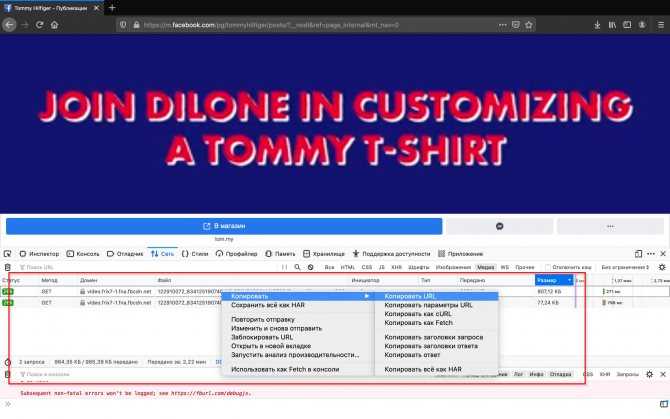670x419 pixels.
Task: Toggle the WS network filter
Action: point(505,267)
